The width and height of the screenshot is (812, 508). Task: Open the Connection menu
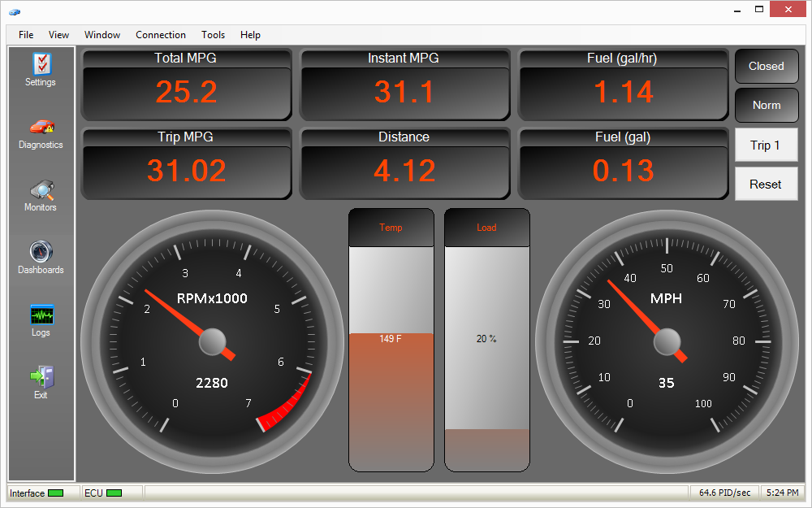coord(161,35)
